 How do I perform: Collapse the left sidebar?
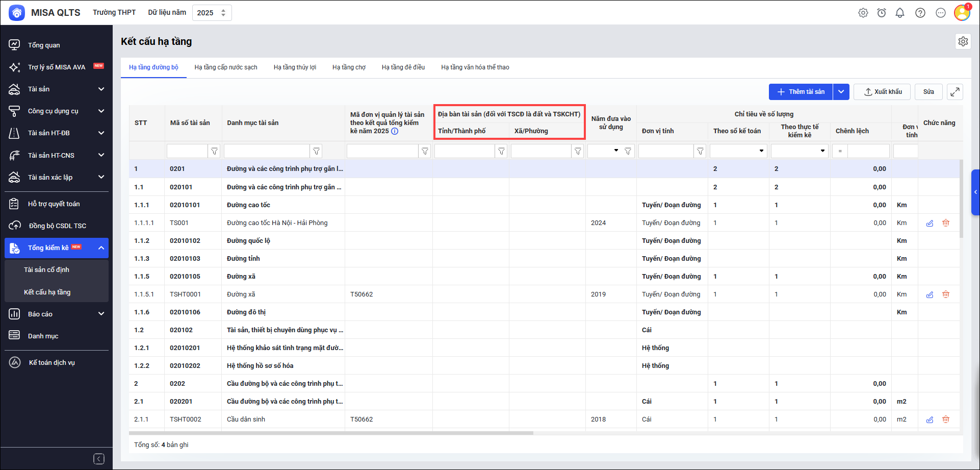(99, 459)
